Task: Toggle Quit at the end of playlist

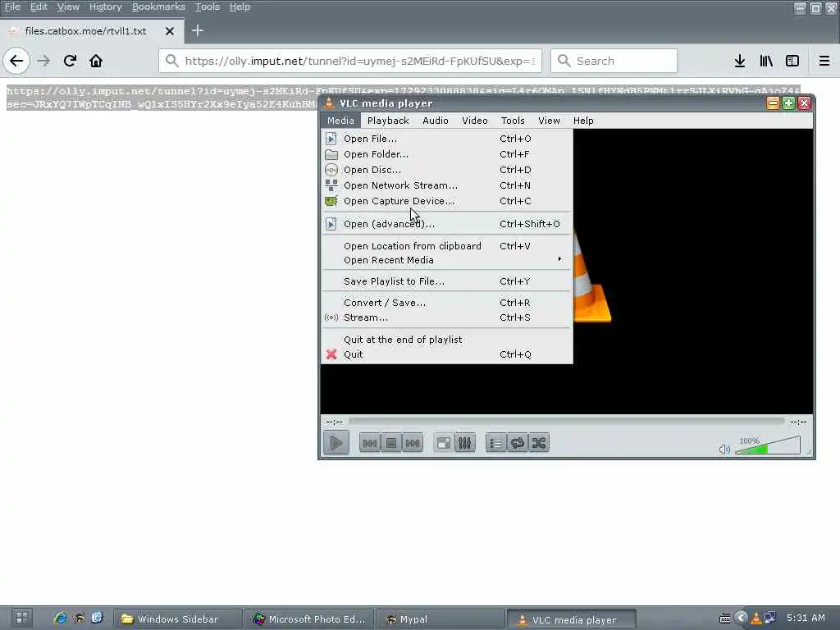Action: pyautogui.click(x=447, y=340)
